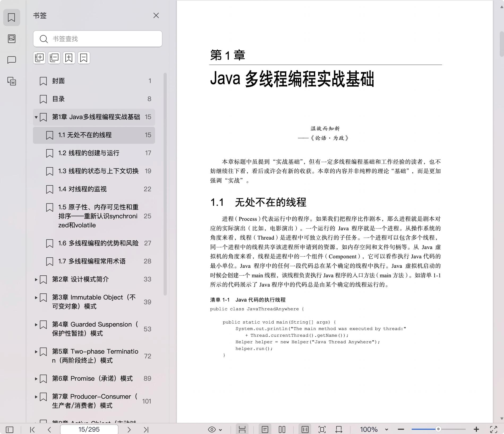Click the zoom slider handle
Viewport: 504px width, 434px height.
tap(438, 429)
